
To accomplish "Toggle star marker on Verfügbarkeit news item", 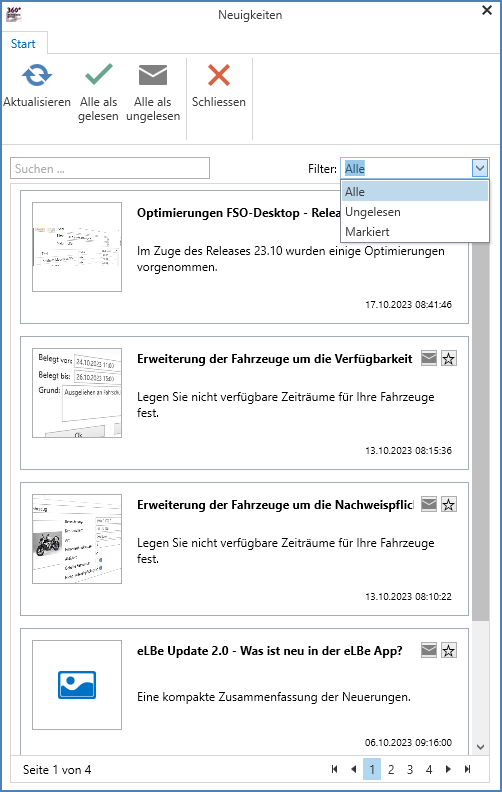I will [x=448, y=359].
